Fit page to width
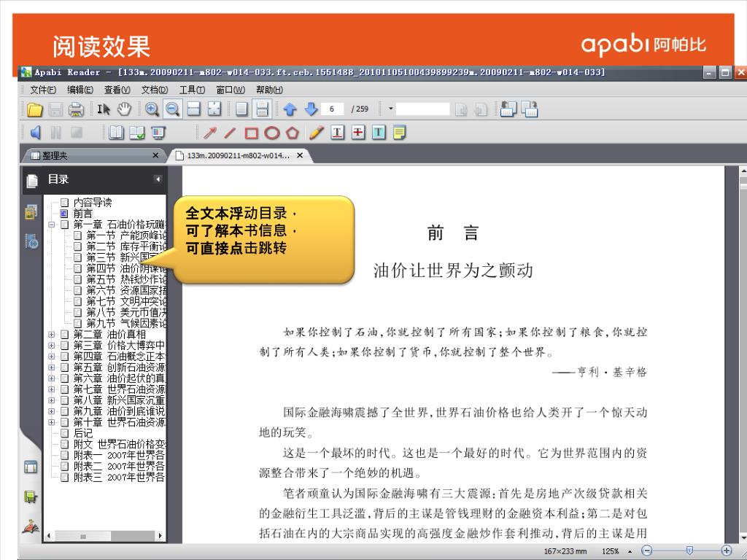 click(193, 109)
